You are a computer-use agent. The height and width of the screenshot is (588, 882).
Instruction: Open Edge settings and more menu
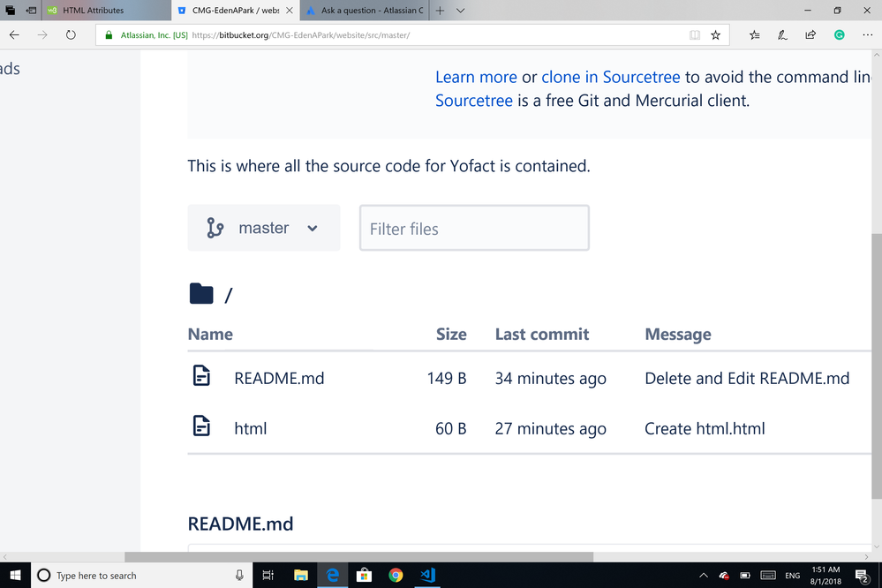pos(866,35)
